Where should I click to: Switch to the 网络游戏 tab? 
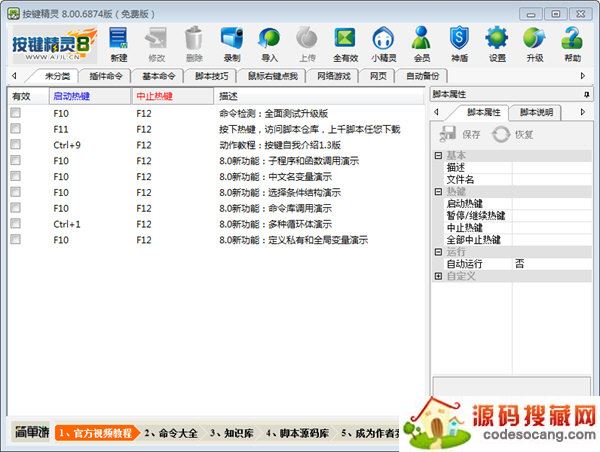(334, 76)
